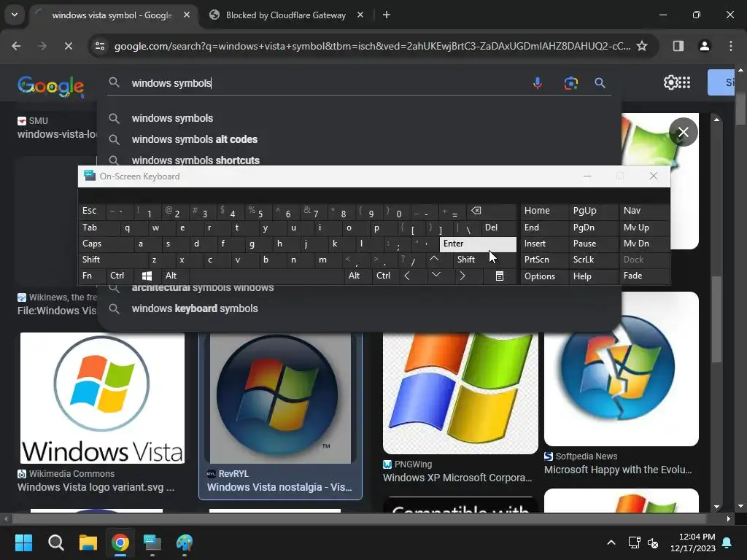
Task: Open File Explorer from the taskbar
Action: [x=88, y=542]
